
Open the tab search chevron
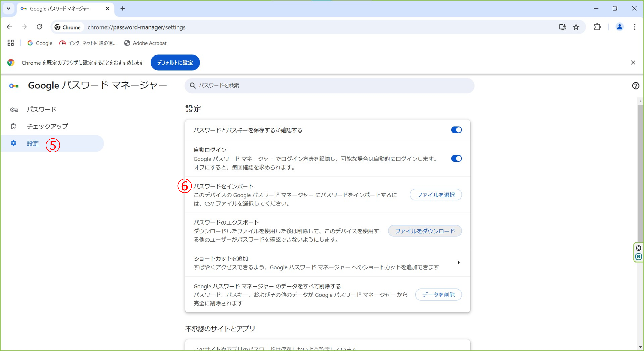(x=8, y=9)
